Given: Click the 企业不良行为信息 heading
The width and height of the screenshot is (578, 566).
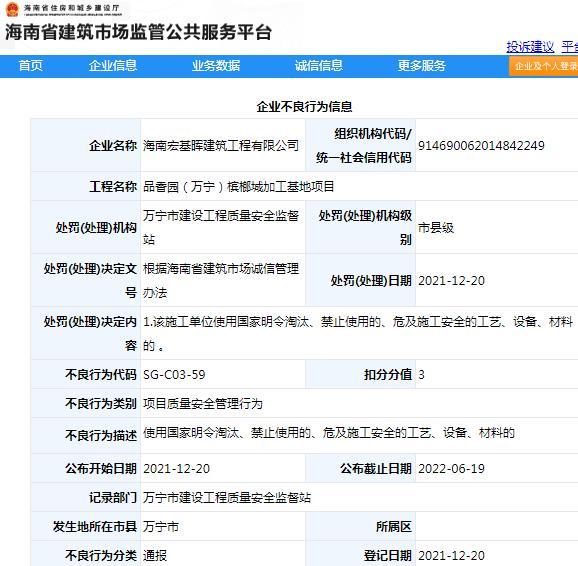Looking at the screenshot, I should pos(304,107).
